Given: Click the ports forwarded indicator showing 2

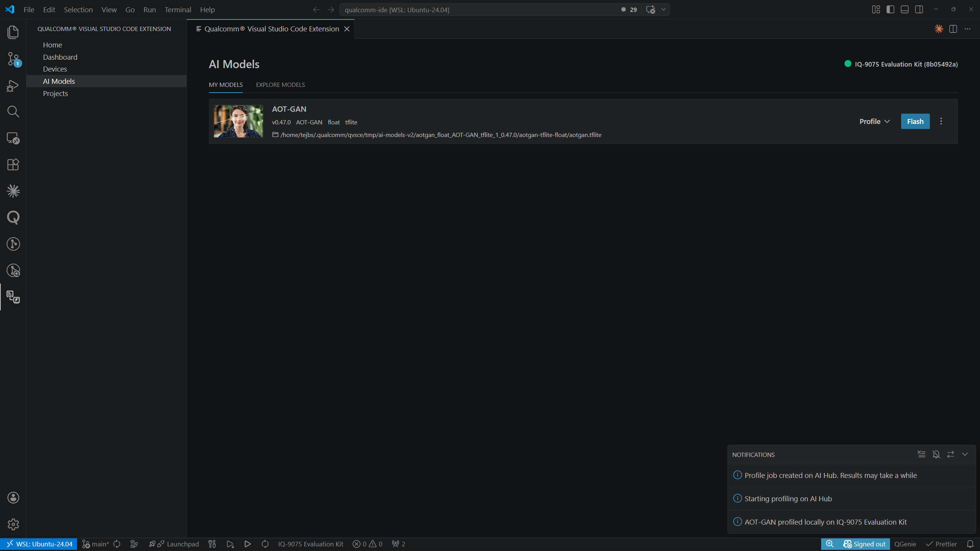Looking at the screenshot, I should [x=399, y=544].
